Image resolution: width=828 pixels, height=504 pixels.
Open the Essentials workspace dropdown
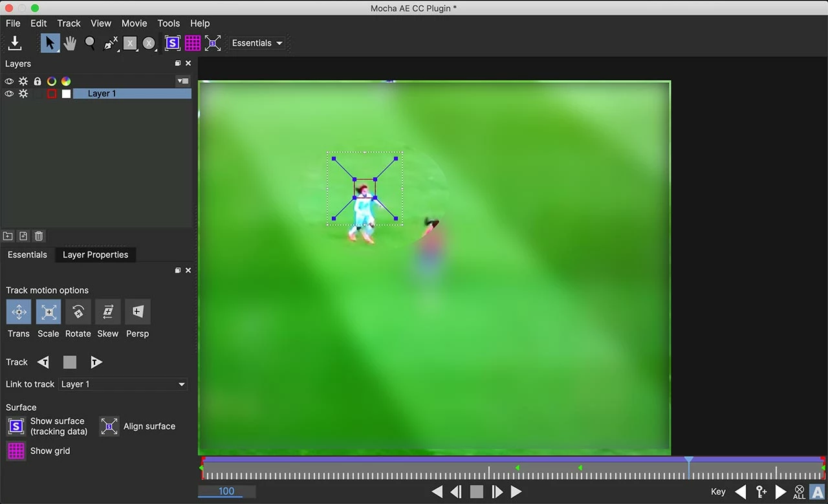(257, 43)
